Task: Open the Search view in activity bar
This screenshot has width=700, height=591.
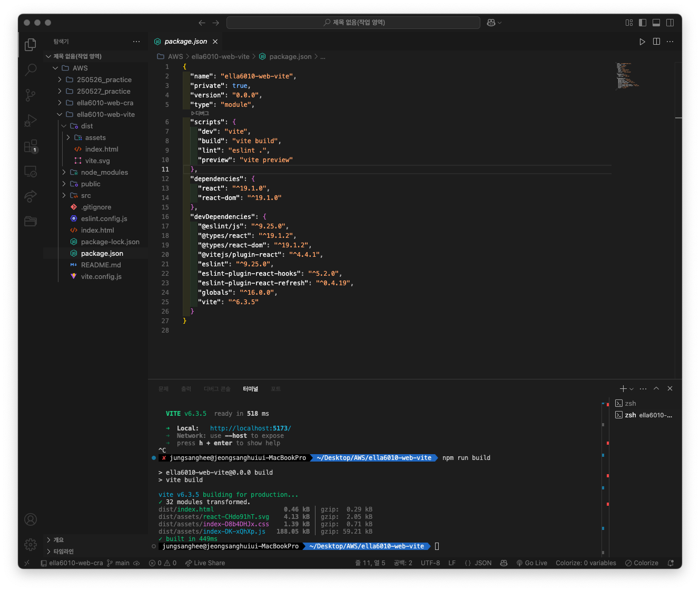Action: 31,69
